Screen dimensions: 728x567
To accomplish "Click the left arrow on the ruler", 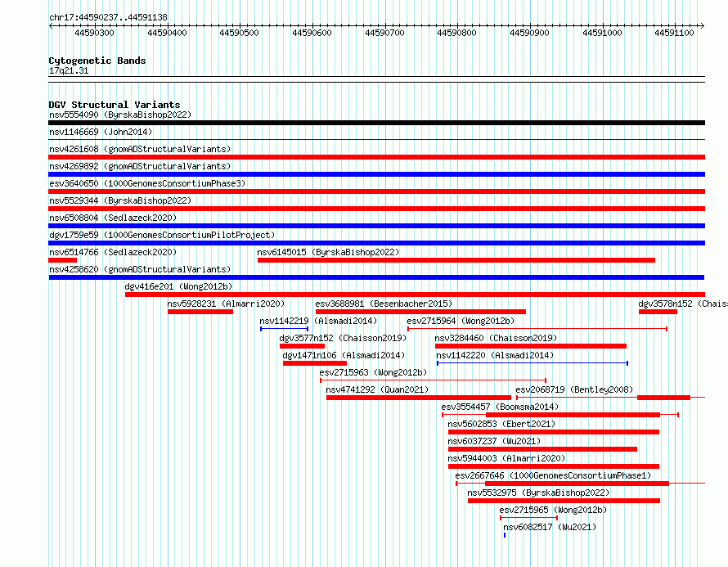I will pyautogui.click(x=51, y=26).
